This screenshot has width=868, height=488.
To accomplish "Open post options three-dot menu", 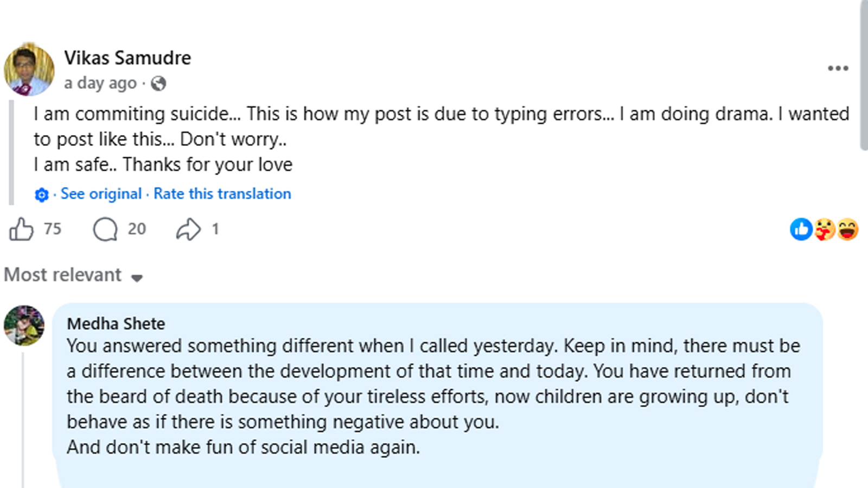I will tap(838, 68).
